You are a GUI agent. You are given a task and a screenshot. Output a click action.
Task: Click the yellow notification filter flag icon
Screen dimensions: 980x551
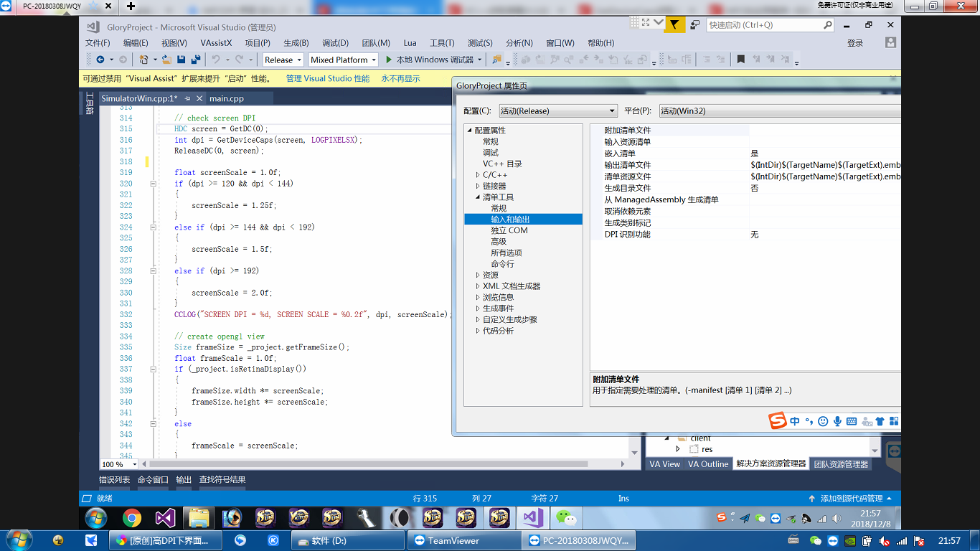674,24
